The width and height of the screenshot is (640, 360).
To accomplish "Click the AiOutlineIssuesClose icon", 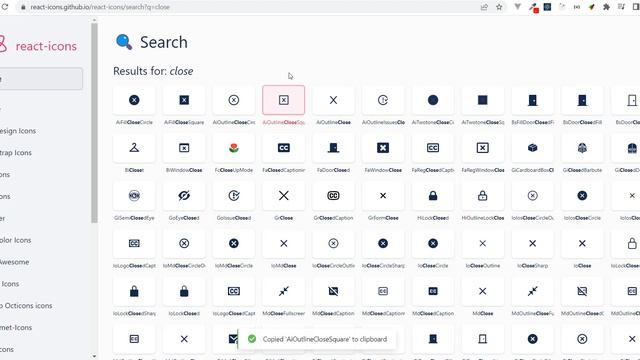I will pyautogui.click(x=383, y=100).
